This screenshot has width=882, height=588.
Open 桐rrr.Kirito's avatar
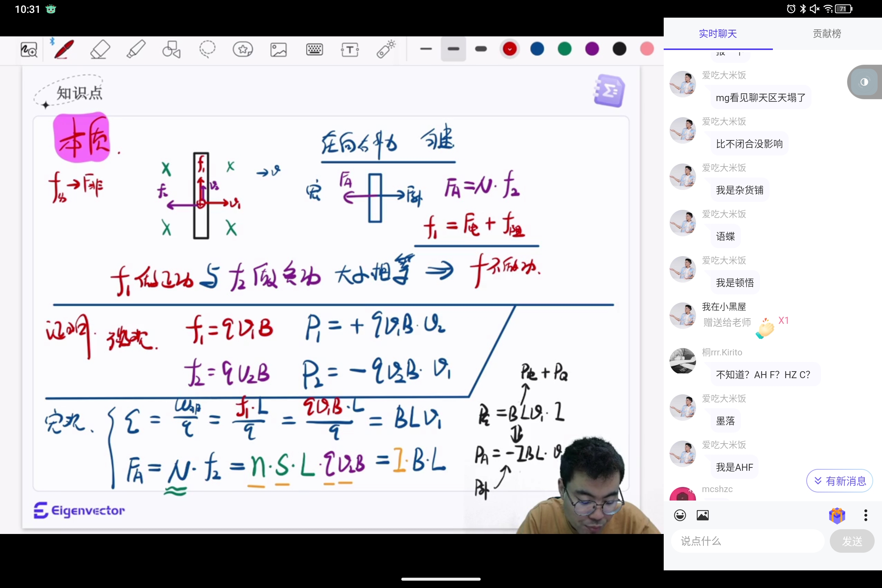coord(682,361)
